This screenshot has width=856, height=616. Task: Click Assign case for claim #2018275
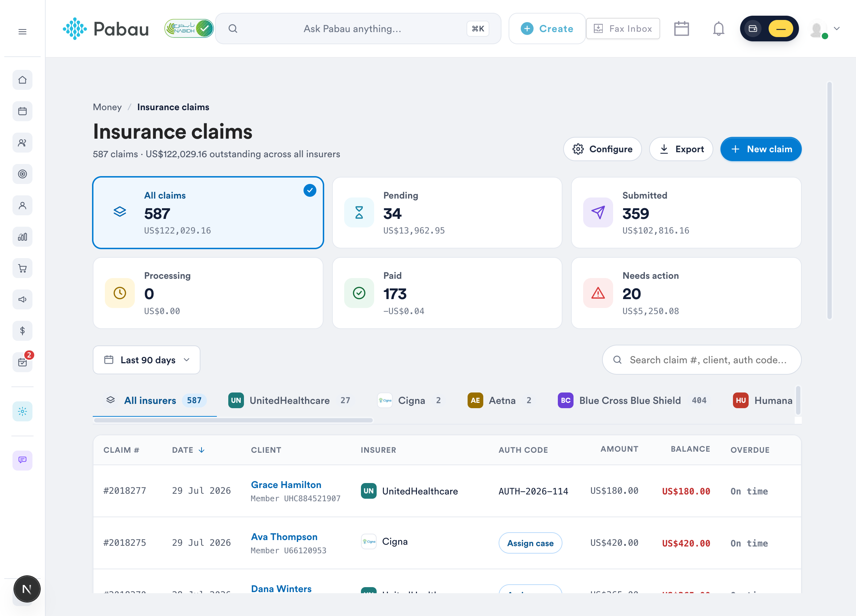pyautogui.click(x=530, y=543)
